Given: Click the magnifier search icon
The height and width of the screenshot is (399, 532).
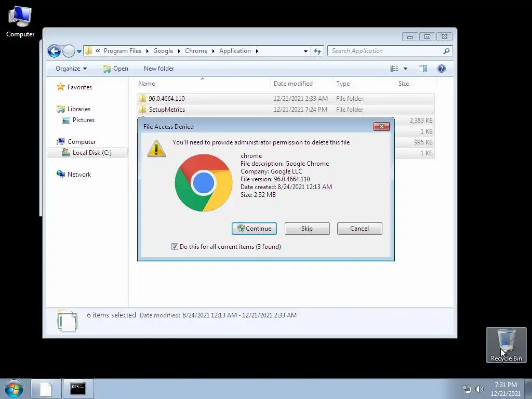Looking at the screenshot, I should coord(446,51).
